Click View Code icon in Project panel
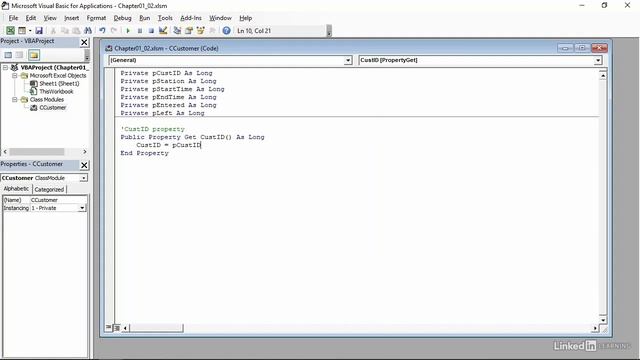640x360 pixels. tap(8, 55)
